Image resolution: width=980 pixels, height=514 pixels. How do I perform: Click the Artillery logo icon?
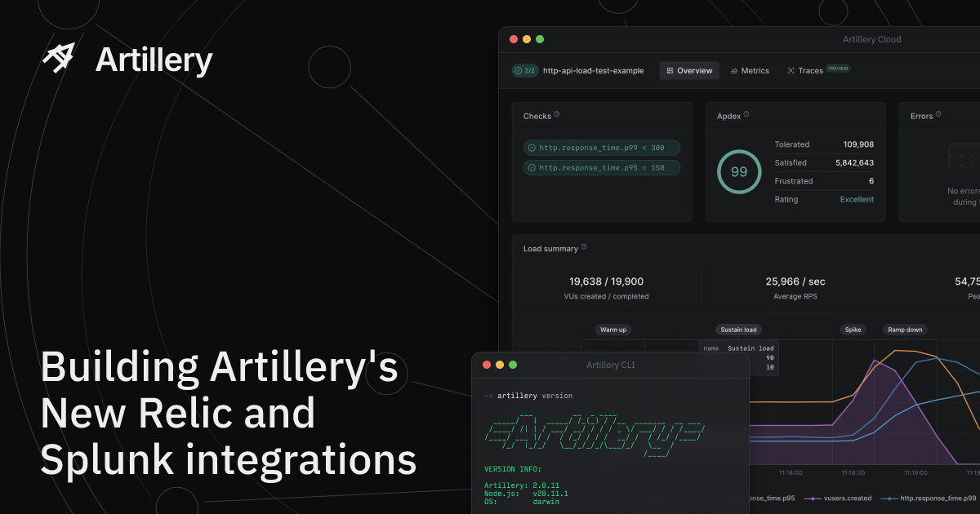click(58, 58)
